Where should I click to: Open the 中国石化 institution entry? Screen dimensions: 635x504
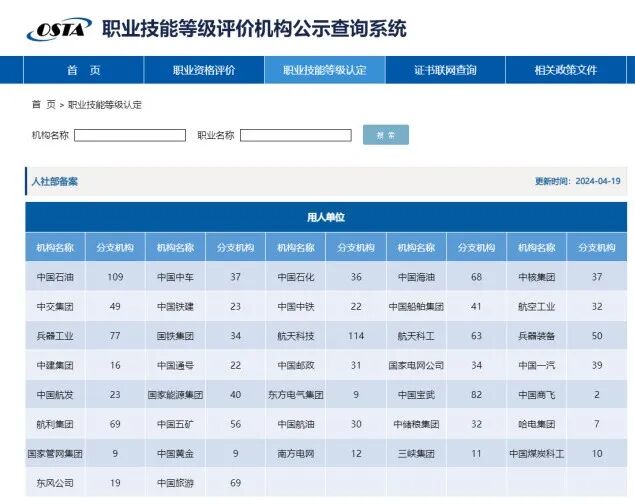[x=296, y=277]
